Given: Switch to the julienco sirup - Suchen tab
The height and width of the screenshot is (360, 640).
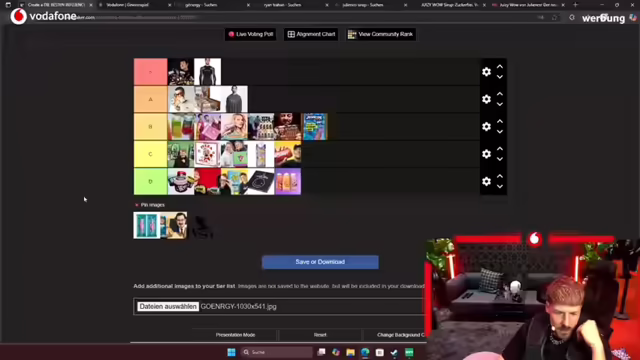Looking at the screenshot, I should click(x=362, y=5).
